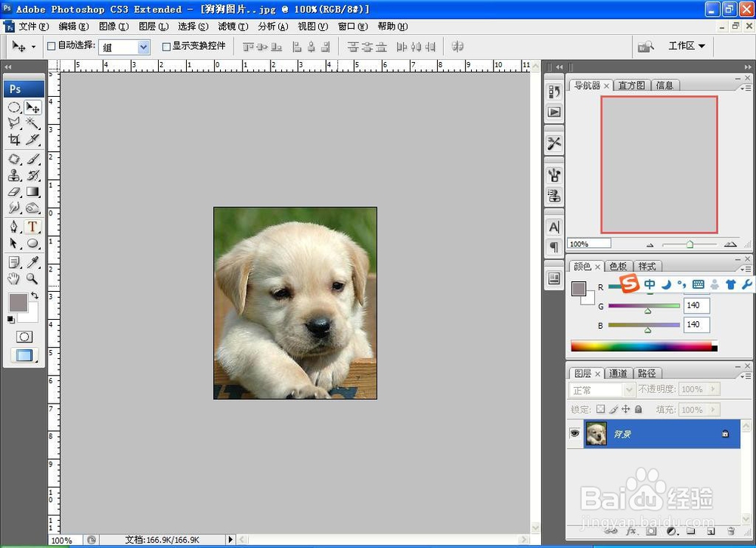Enable Show Transform Controls checkbox
This screenshot has height=548, width=756.
coord(166,46)
